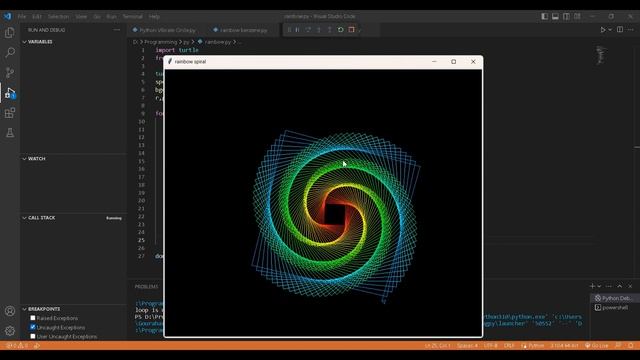Switch to Python Vibrate Circle.py tab
This screenshot has width=640, height=360.
coord(164,30)
